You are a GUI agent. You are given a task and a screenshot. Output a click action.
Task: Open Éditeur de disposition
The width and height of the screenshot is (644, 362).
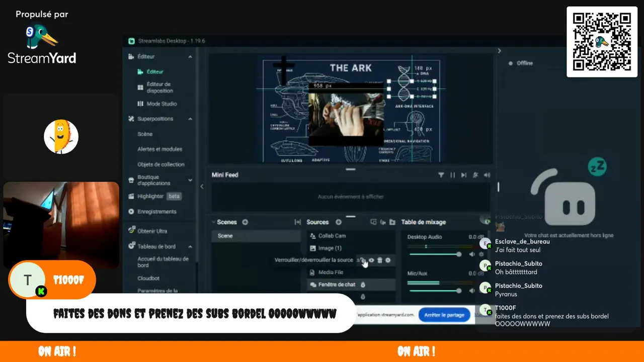[159, 87]
